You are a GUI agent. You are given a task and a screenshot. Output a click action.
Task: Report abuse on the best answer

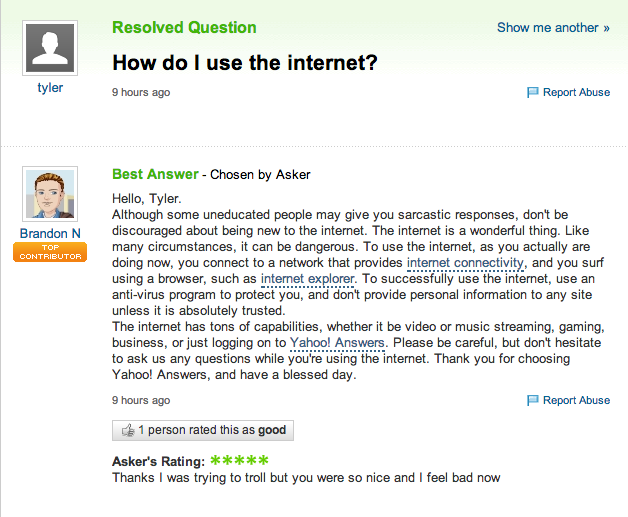(x=576, y=400)
